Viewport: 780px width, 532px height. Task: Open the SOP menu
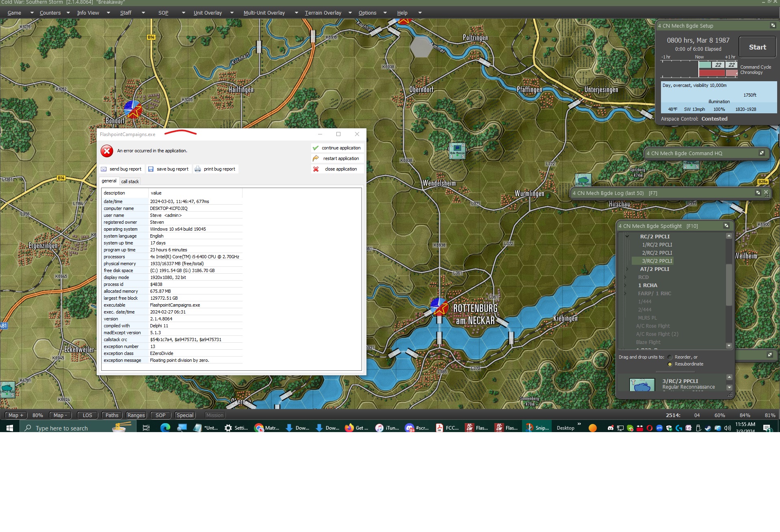pos(163,13)
